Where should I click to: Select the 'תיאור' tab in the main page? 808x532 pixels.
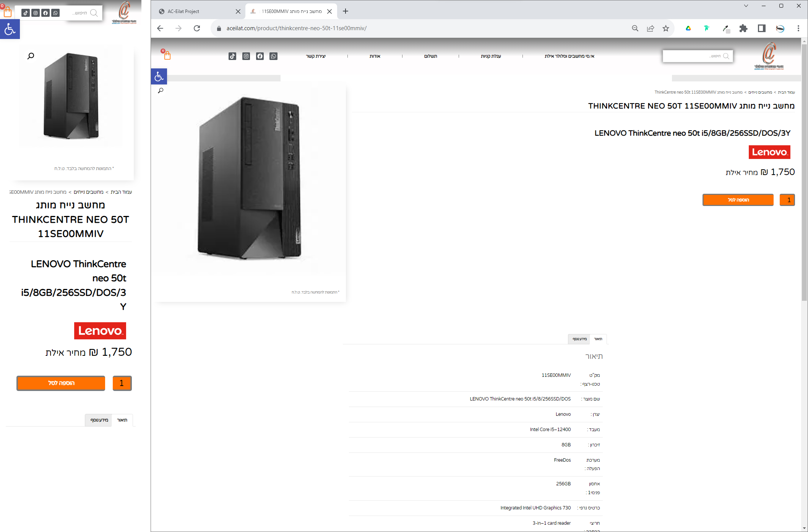coord(598,339)
